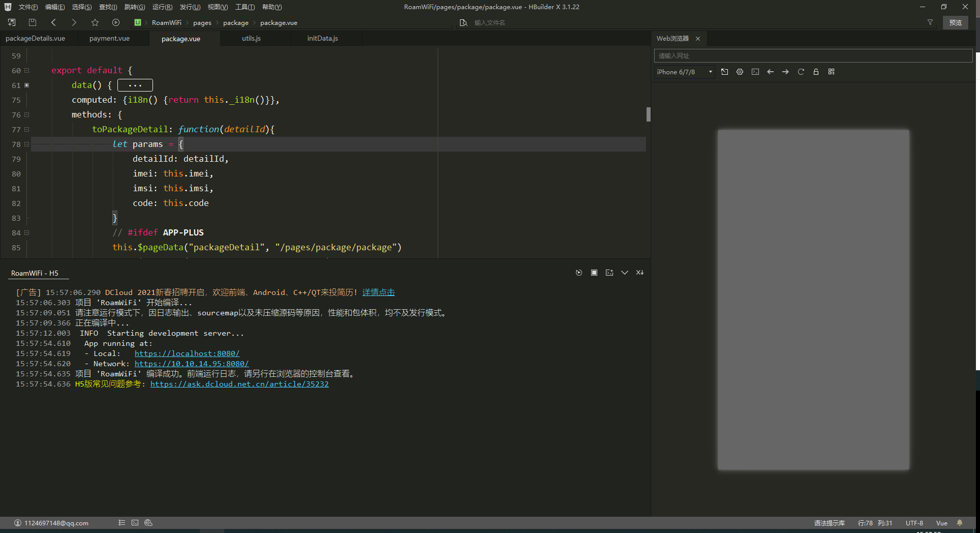Viewport: 980px width, 533px height.
Task: Open browser settings gear icon
Action: pyautogui.click(x=740, y=72)
